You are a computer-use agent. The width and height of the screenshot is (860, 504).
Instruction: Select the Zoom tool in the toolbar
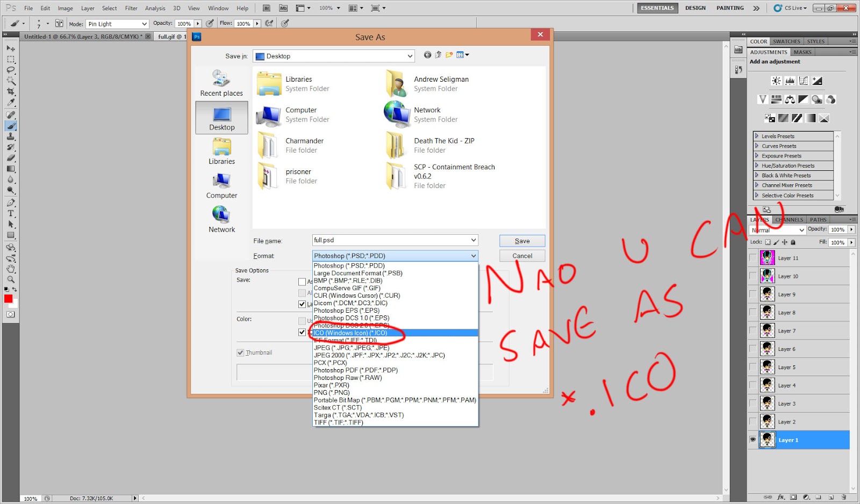(x=11, y=279)
